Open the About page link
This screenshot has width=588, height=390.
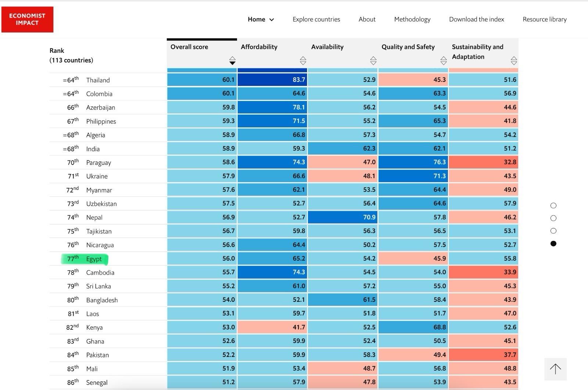pyautogui.click(x=367, y=19)
